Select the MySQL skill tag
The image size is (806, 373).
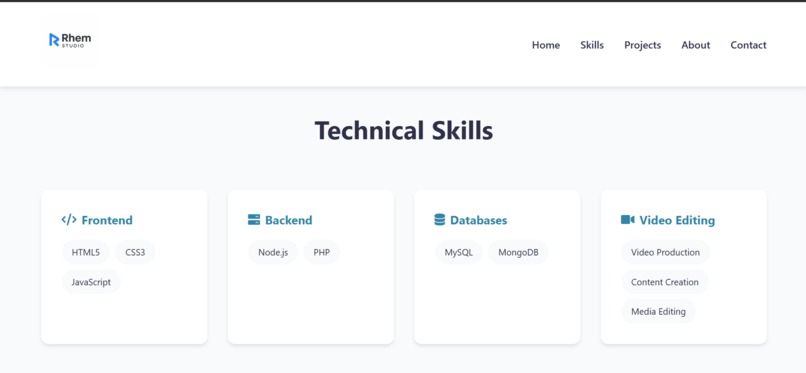459,252
